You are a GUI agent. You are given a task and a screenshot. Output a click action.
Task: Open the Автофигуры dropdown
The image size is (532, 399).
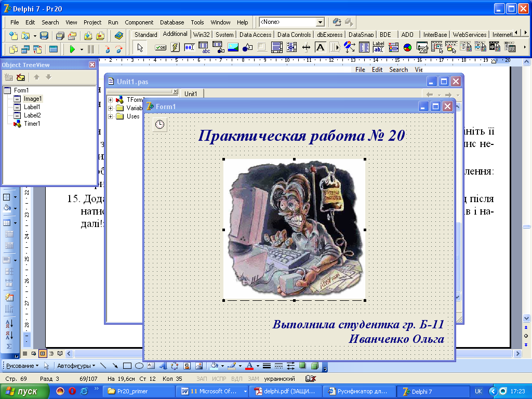tap(76, 366)
